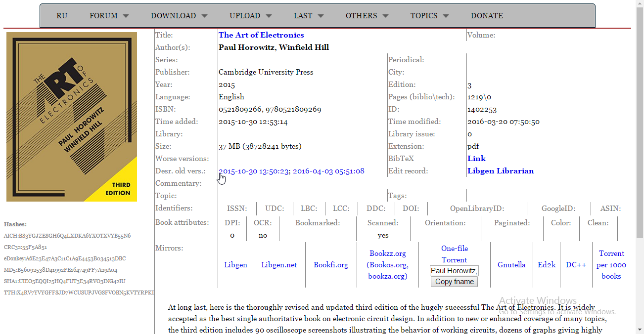
Task: Select the MD5 hash line
Action: pyautogui.click(x=60, y=270)
